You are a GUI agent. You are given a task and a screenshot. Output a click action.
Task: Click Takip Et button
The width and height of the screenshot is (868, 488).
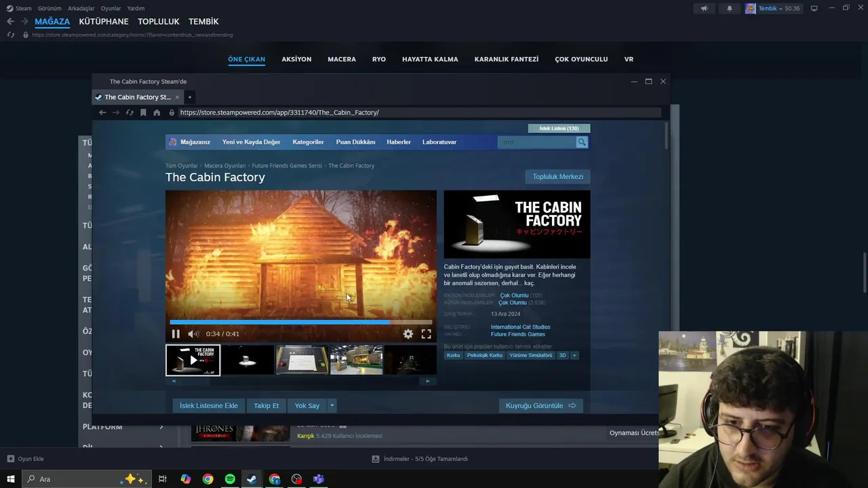point(267,405)
